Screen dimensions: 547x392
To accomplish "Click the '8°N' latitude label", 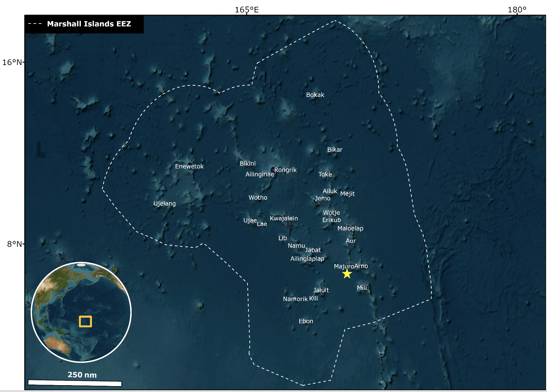I will pyautogui.click(x=15, y=244).
